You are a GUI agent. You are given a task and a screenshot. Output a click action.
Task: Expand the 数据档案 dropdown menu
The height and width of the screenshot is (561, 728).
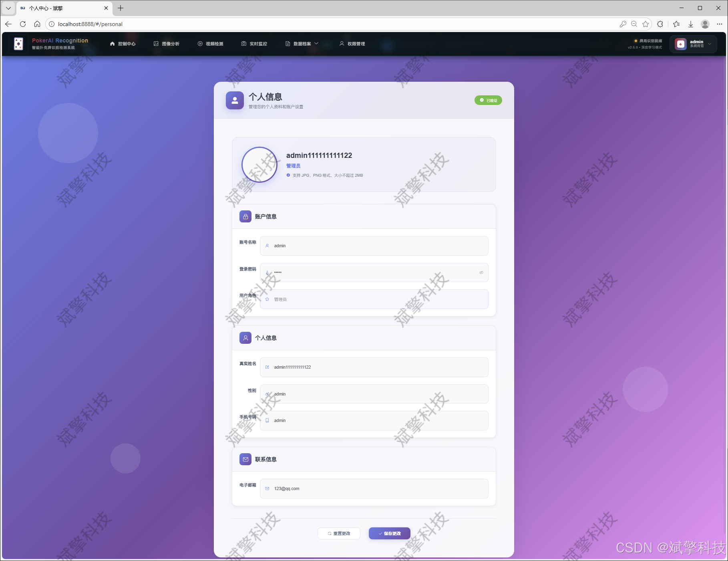(x=302, y=44)
